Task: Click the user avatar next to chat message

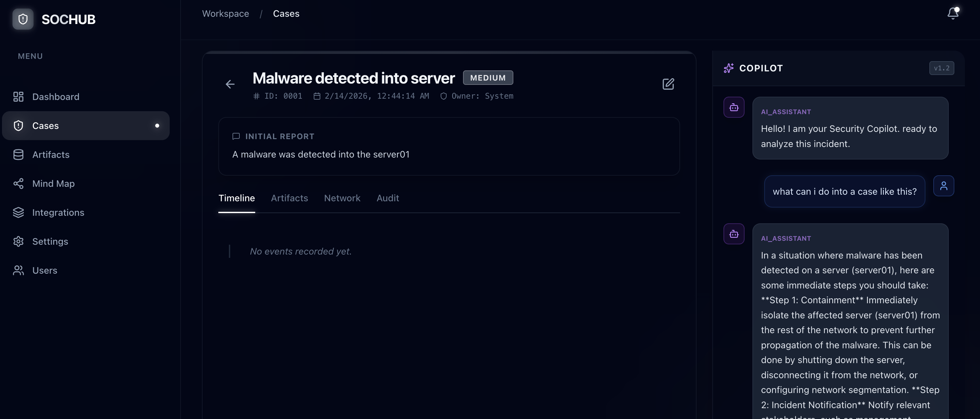Action: (944, 186)
